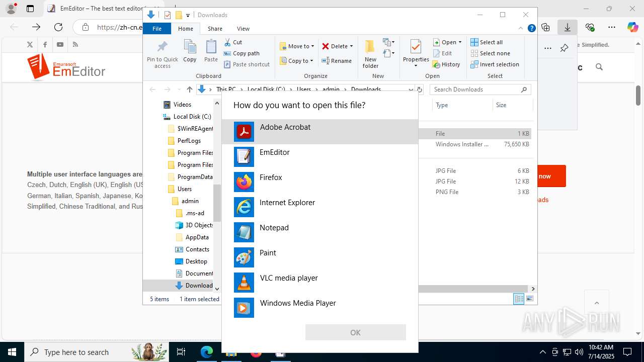Switch to the Share ribbon tab
The image size is (644, 362).
click(215, 29)
